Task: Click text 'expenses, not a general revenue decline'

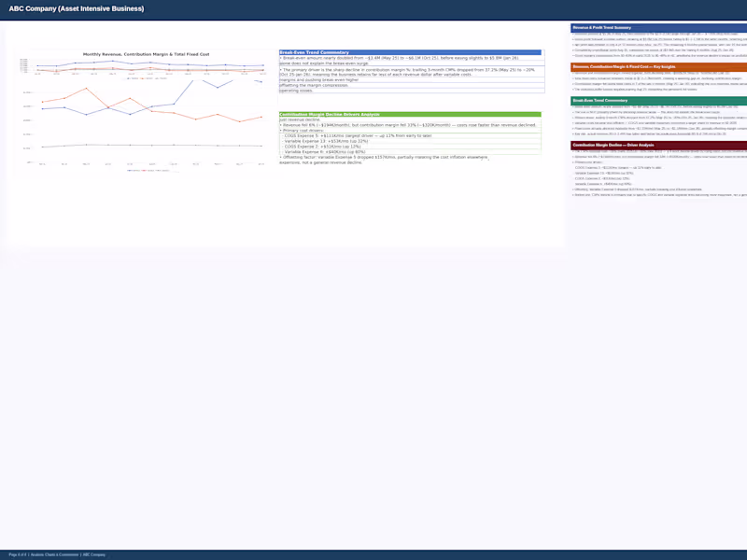Action: 320,162
